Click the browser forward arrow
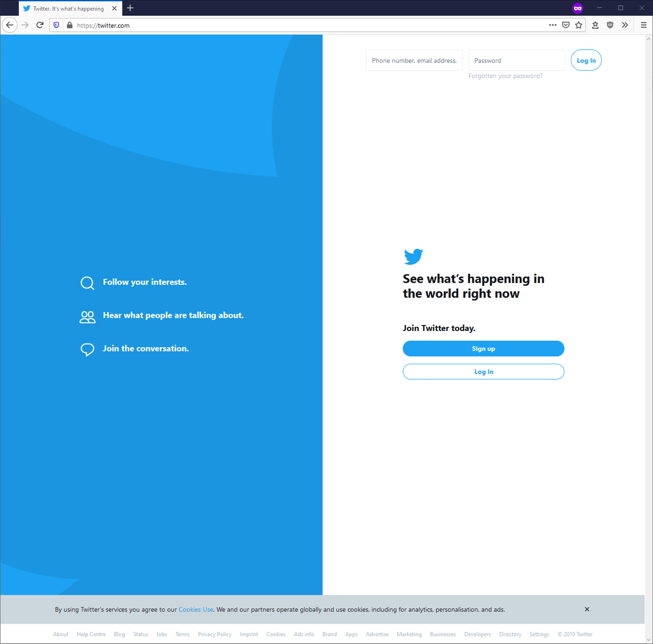Image resolution: width=653 pixels, height=644 pixels. click(x=25, y=25)
